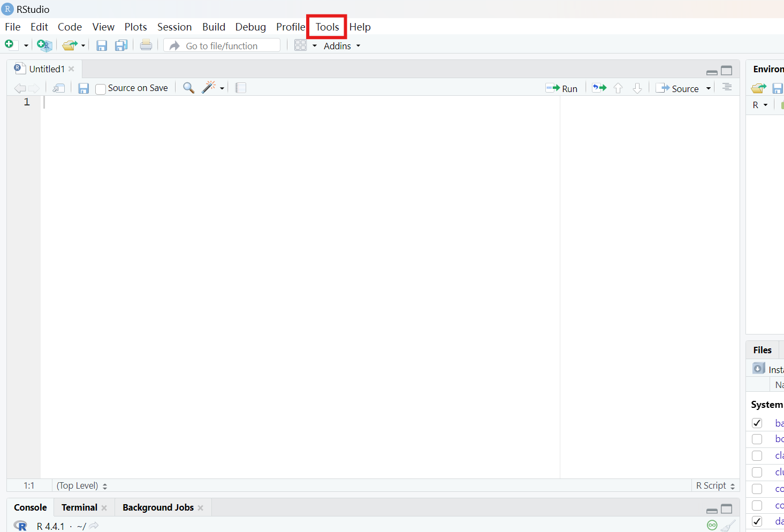Expand the Code Tools wand dropdown arrow
The image size is (784, 532).
222,88
